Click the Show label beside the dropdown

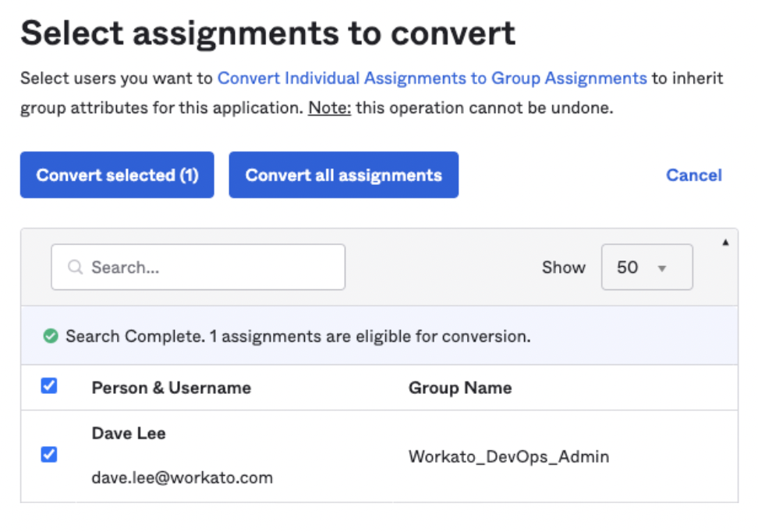click(x=563, y=268)
